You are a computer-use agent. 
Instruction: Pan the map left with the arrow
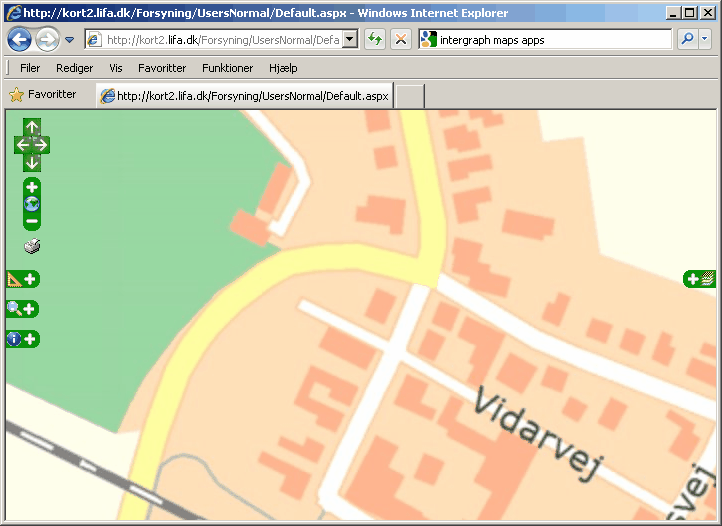click(22, 145)
